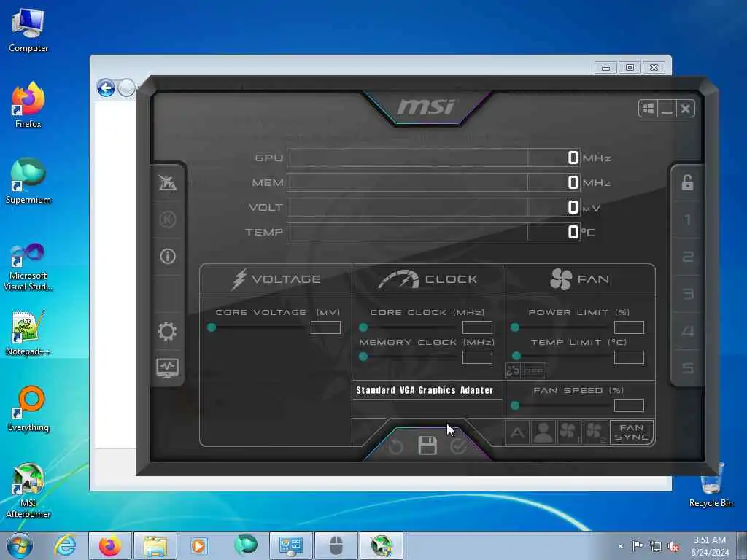
Task: Open the Firefox desktop shortcut
Action: coord(28,105)
